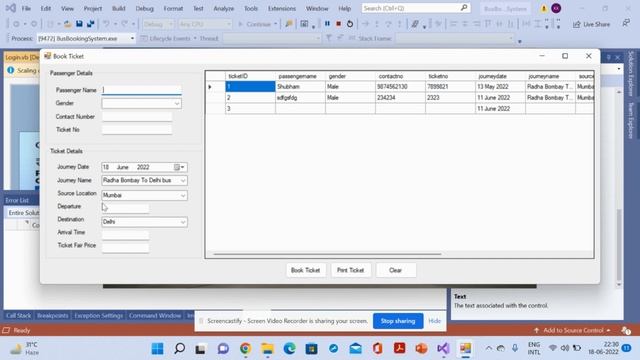The image size is (640, 360).
Task: Open Microsoft Store from the taskbar
Action: [311, 348]
